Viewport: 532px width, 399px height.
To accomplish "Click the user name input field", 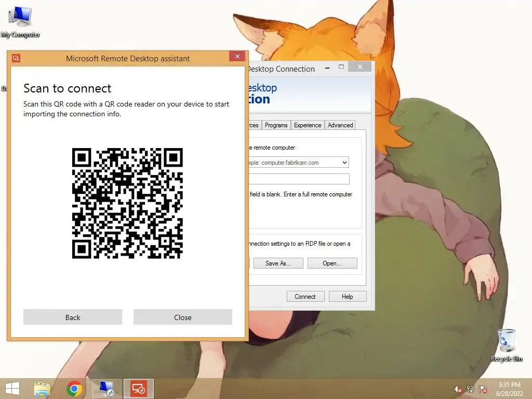I will [299, 179].
